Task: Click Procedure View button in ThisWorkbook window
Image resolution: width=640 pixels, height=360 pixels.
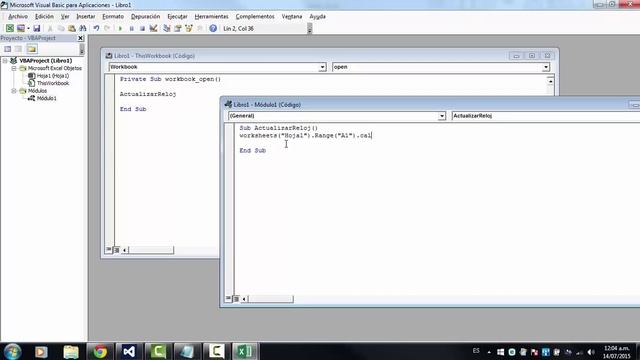Action: pyautogui.click(x=109, y=249)
